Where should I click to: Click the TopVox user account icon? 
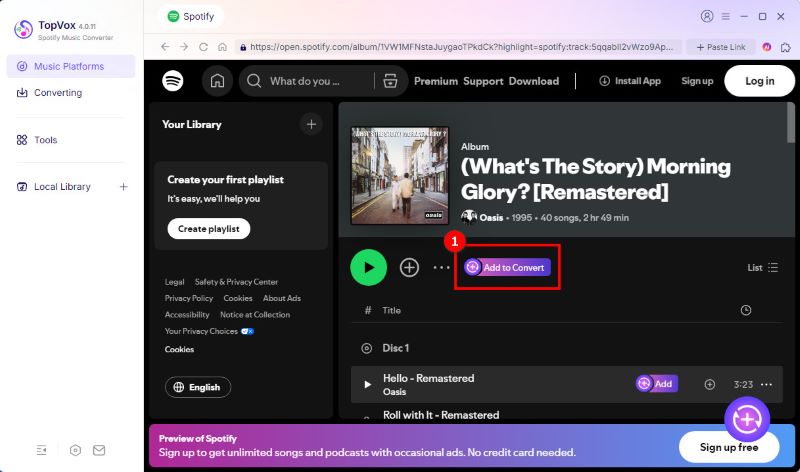pyautogui.click(x=707, y=16)
